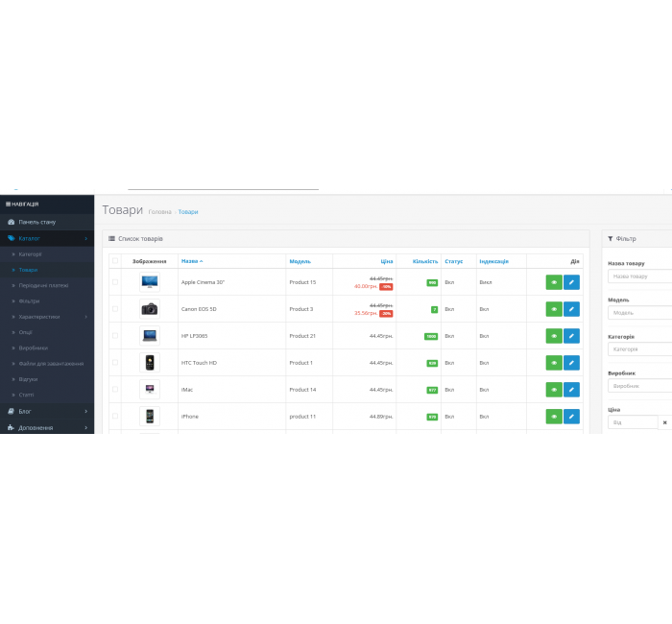Image resolution: width=672 pixels, height=624 pixels.
Task: Expand the Доповнення menu arrow
Action: 86,428
